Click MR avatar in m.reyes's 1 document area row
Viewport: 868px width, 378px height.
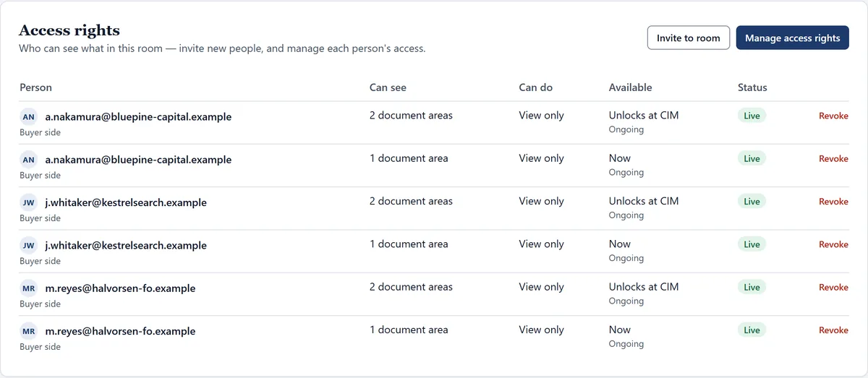pos(29,331)
